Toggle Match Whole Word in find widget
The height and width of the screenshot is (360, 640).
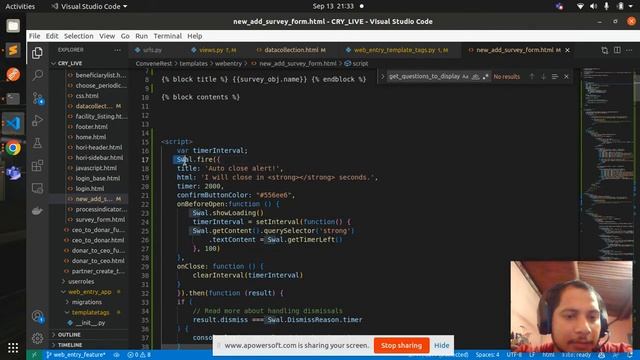475,76
